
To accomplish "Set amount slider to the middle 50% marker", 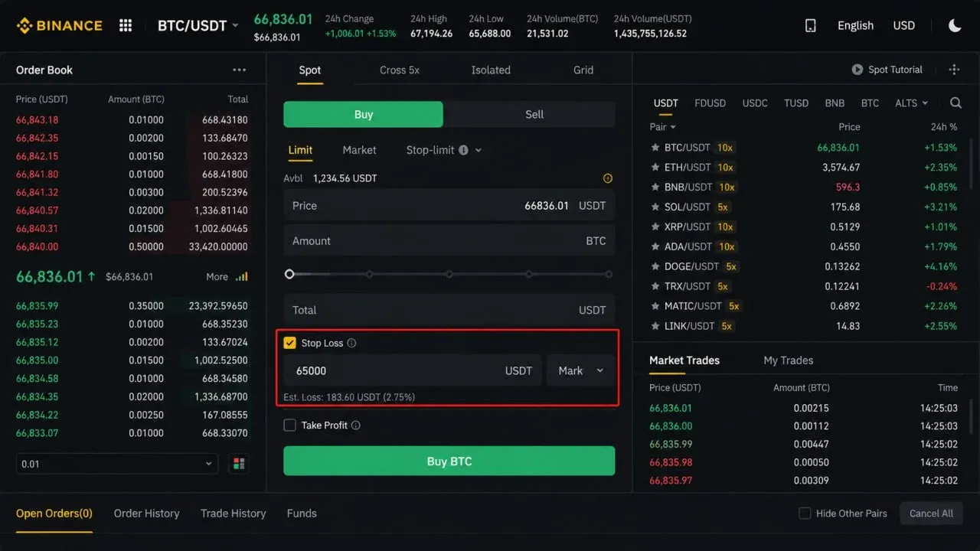I will coord(449,274).
